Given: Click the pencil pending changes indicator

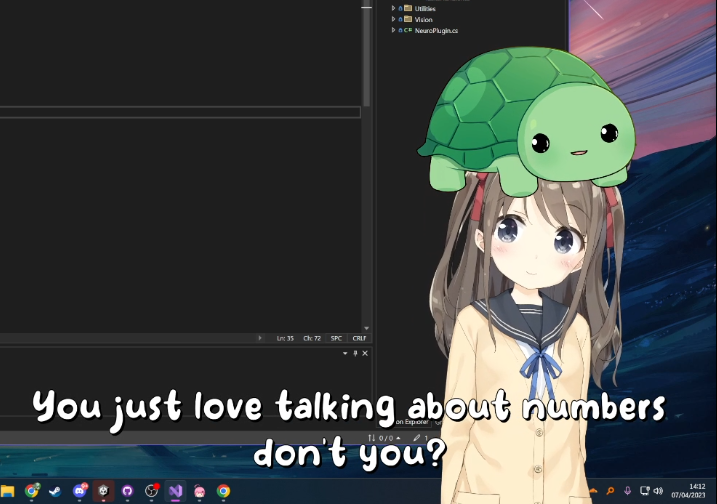Looking at the screenshot, I should [421, 438].
